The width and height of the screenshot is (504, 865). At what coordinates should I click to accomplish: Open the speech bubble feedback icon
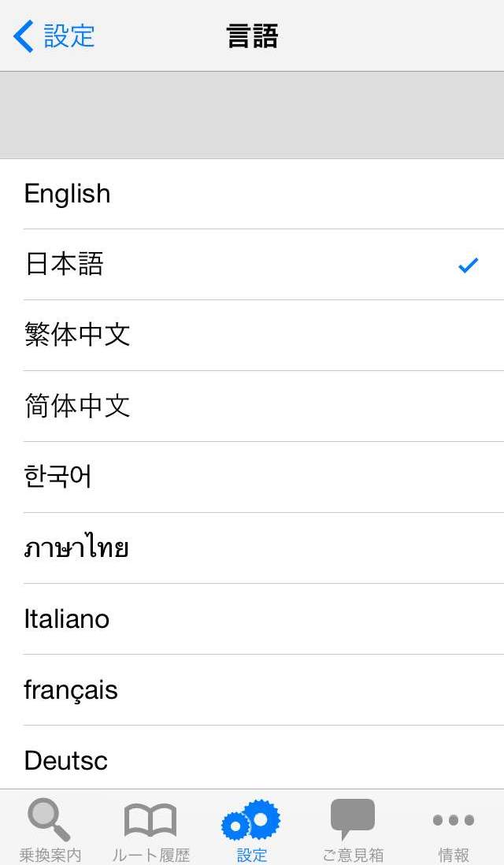click(x=352, y=819)
